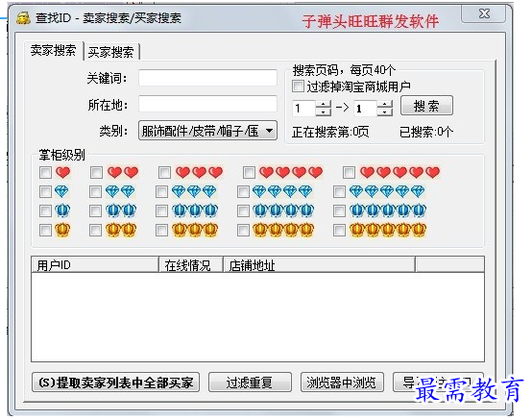Click the five red hearts icon group

[x=400, y=172]
